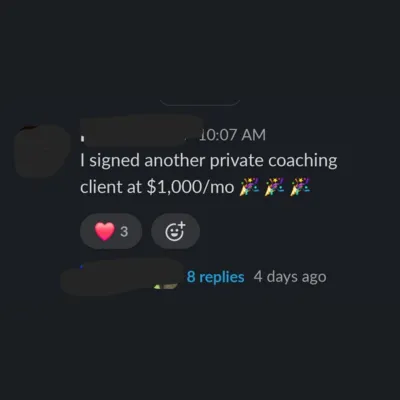400x400 pixels.
Task: Click the first party popper emoji
Action: 249,187
